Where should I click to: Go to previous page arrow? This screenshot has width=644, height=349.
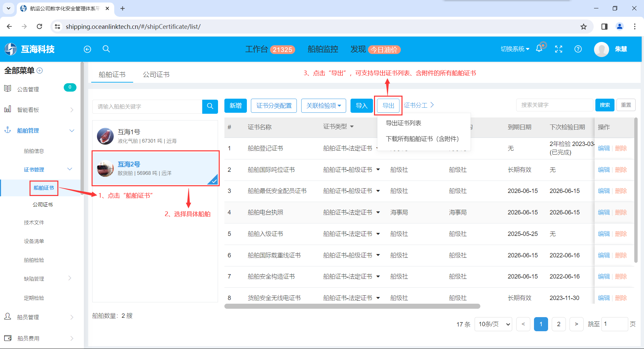[523, 324]
